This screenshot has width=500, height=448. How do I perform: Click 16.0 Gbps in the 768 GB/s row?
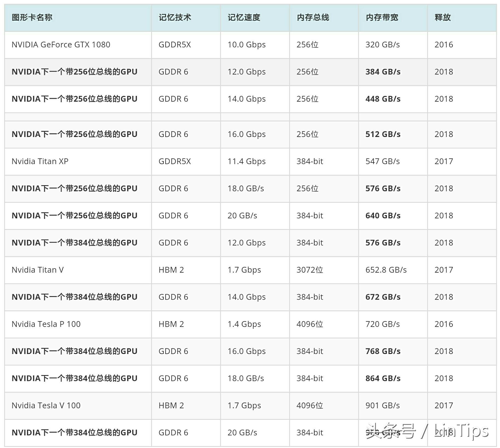tap(246, 351)
